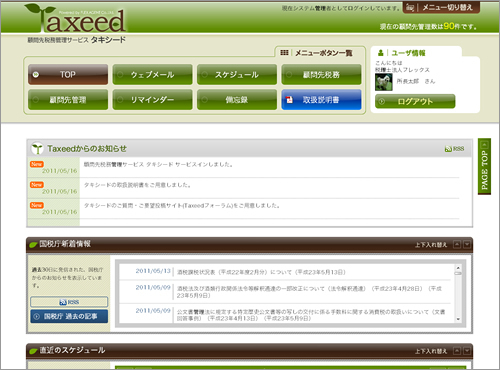Move 国税庁新着情報 panel down with arrow icon

(467, 245)
